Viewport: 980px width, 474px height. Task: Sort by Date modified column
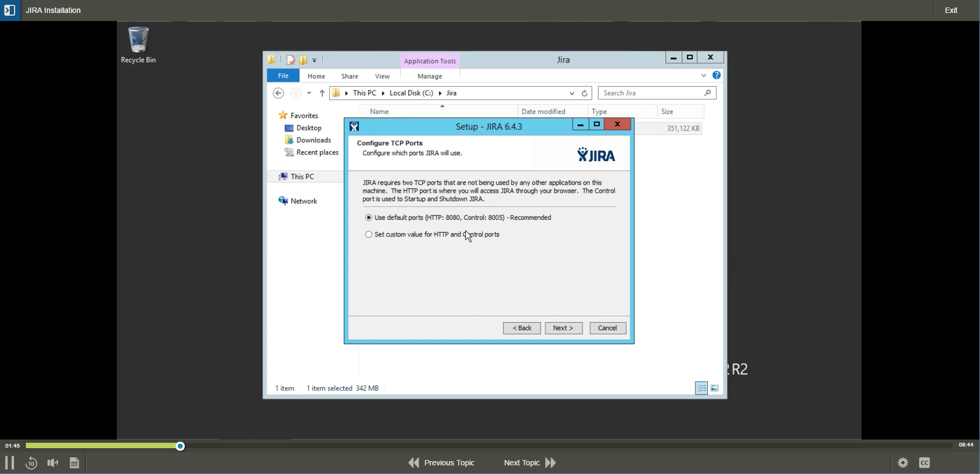tap(552, 111)
